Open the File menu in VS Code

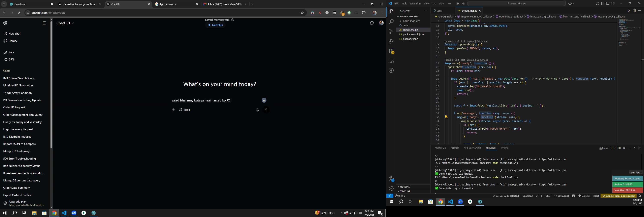pos(397,3)
